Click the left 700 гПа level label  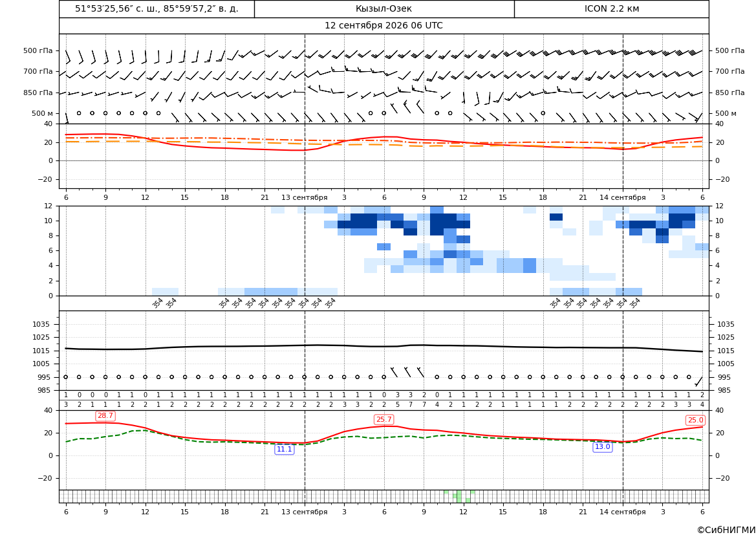(x=38, y=71)
